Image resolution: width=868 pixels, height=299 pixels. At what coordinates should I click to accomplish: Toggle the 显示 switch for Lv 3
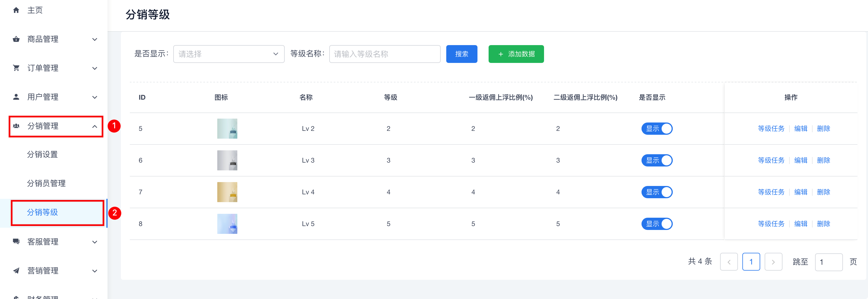[657, 160]
